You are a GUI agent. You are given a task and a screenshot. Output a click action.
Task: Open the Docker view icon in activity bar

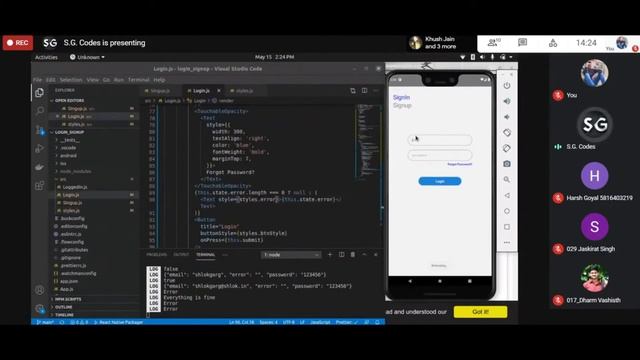click(x=40, y=167)
